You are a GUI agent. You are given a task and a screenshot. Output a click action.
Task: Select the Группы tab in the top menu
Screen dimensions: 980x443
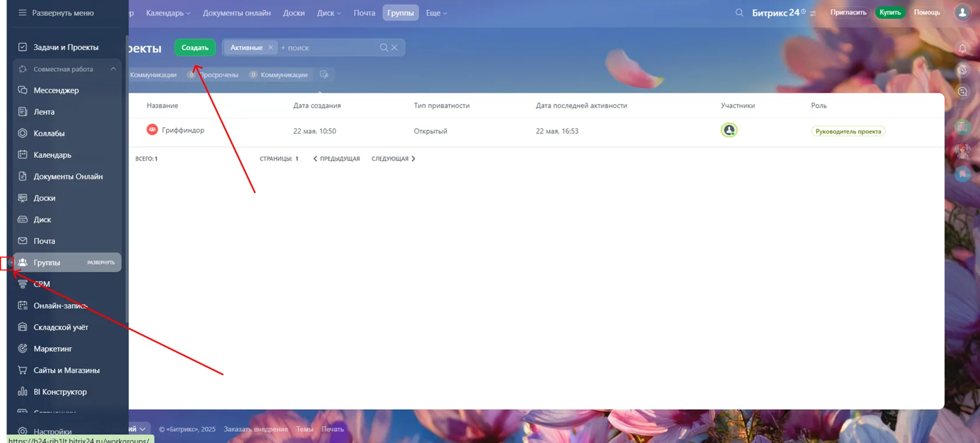click(401, 13)
